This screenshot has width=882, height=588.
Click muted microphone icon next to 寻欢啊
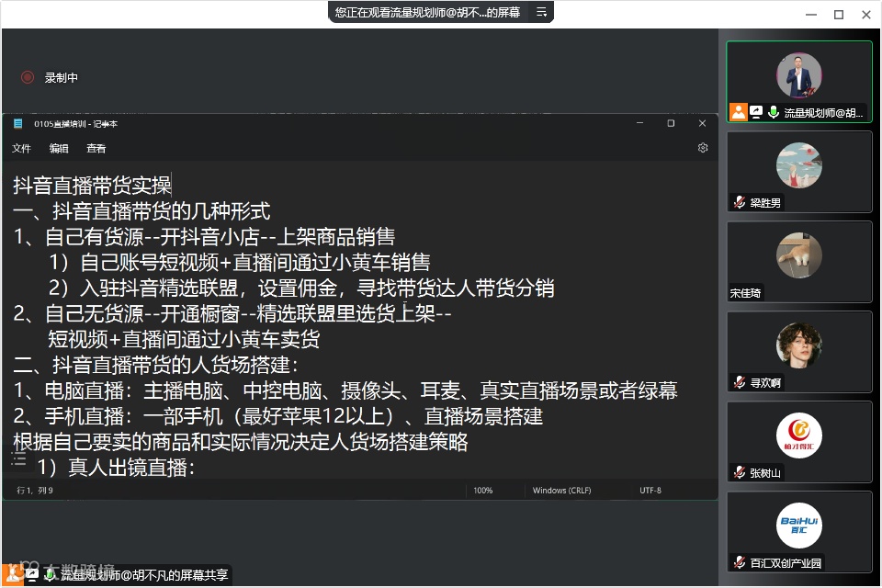click(x=739, y=382)
